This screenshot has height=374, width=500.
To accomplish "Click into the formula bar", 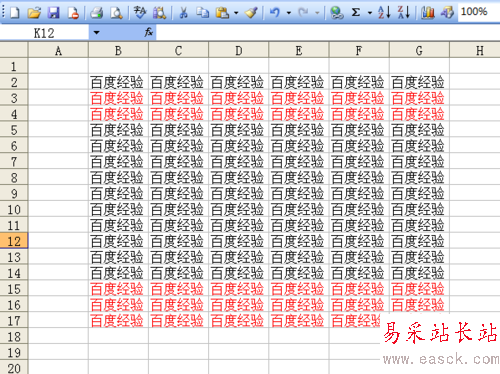I will pyautogui.click(x=328, y=33).
